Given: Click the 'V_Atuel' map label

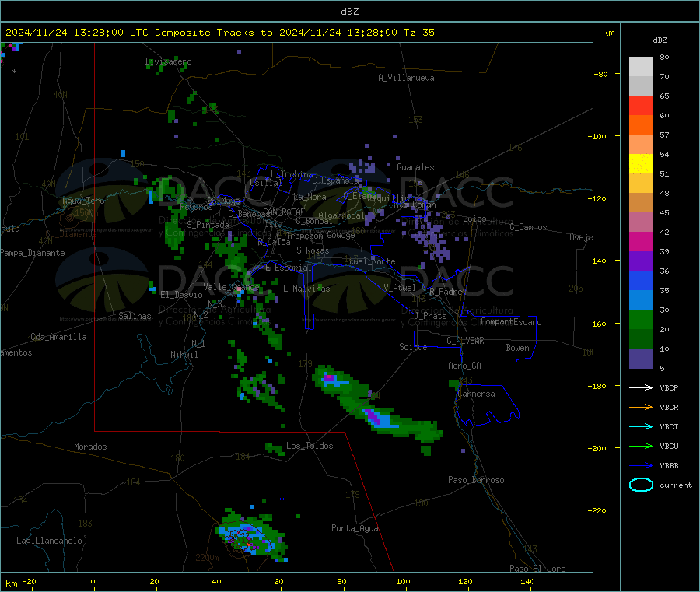Looking at the screenshot, I should pyautogui.click(x=400, y=288).
